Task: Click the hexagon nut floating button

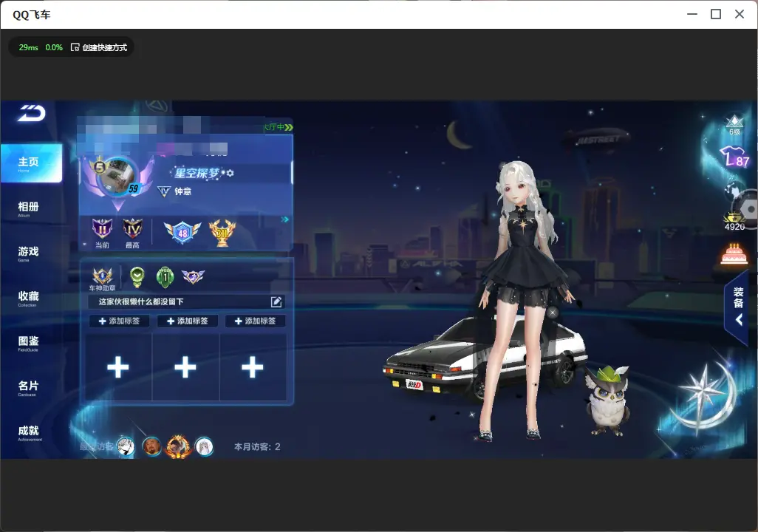Action: (x=748, y=209)
